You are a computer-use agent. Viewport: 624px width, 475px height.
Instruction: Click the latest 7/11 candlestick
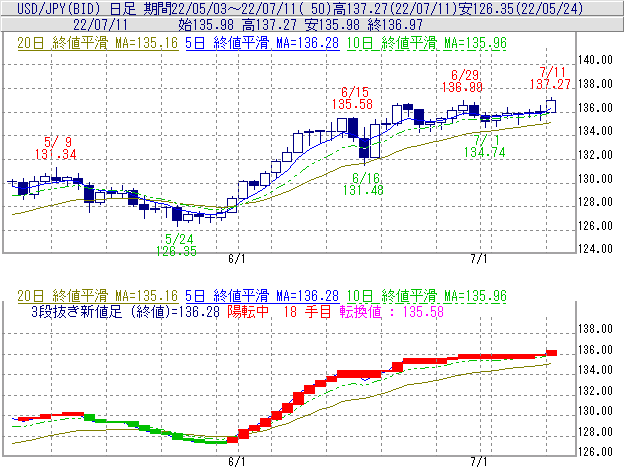pyautogui.click(x=552, y=106)
